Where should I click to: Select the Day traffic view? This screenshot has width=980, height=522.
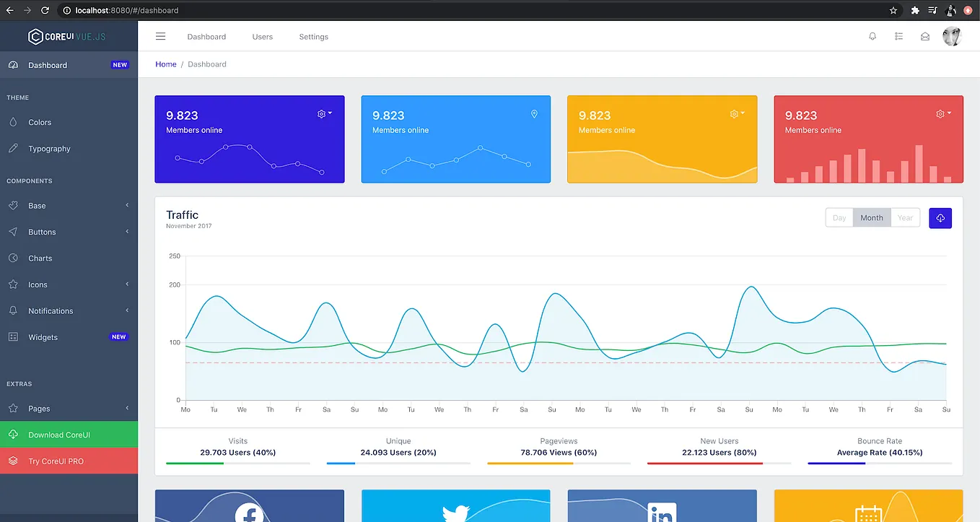(839, 217)
